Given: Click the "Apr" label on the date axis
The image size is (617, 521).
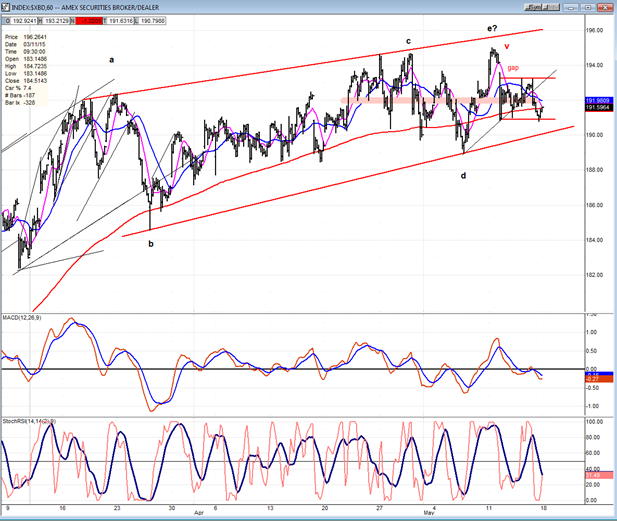Looking at the screenshot, I should point(197,510).
